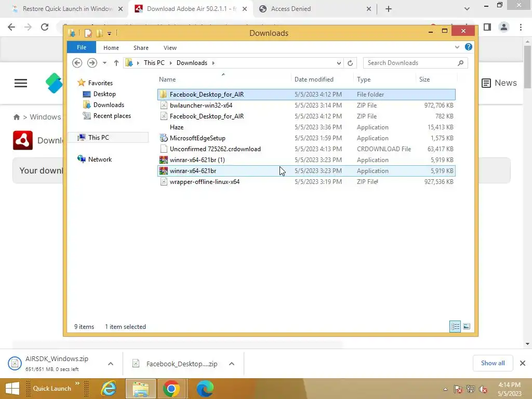Open quick access toolbar customize dropdown
The image size is (532, 399).
click(x=109, y=33)
